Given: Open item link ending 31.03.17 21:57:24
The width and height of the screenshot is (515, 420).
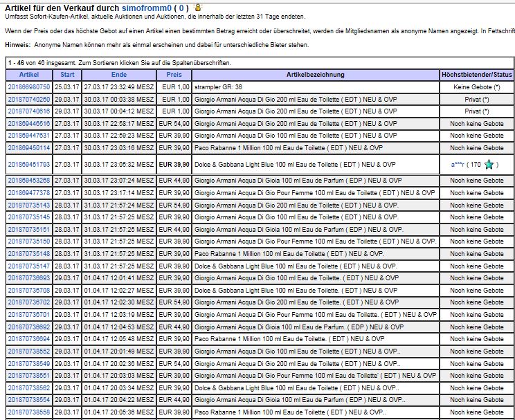Looking at the screenshot, I should (29, 206).
